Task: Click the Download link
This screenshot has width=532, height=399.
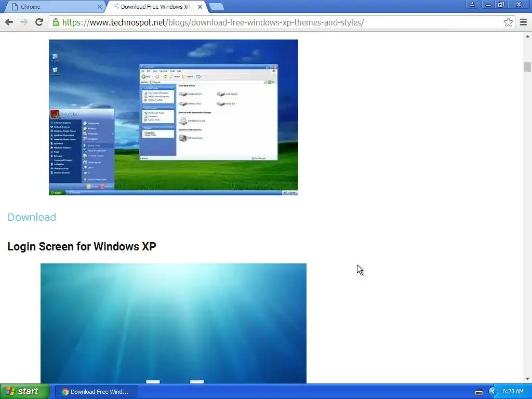Action: pos(32,217)
